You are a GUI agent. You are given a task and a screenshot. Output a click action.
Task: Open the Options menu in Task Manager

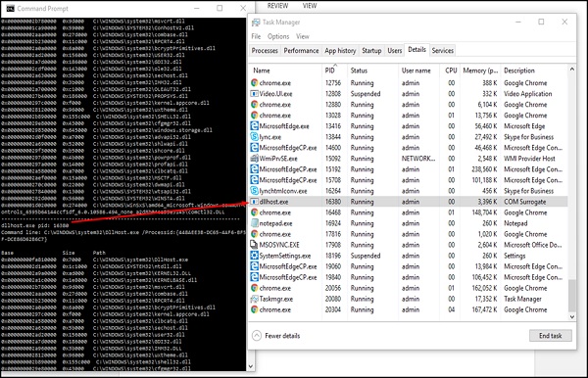278,36
